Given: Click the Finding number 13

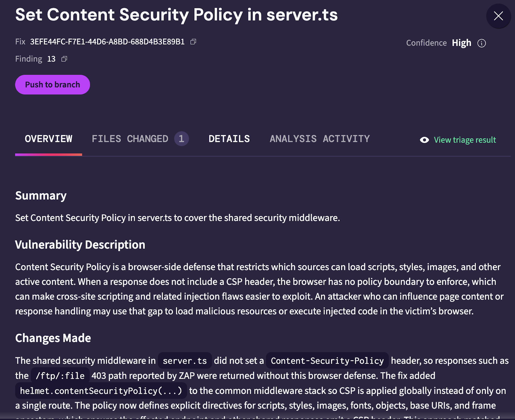Looking at the screenshot, I should coord(51,59).
